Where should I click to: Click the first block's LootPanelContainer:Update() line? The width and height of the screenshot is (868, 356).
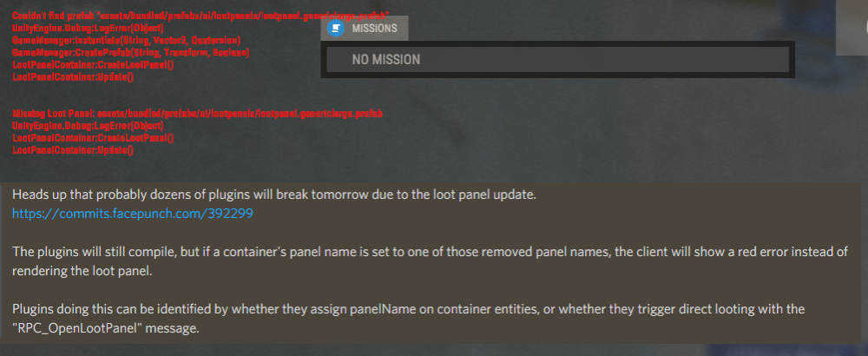(73, 77)
